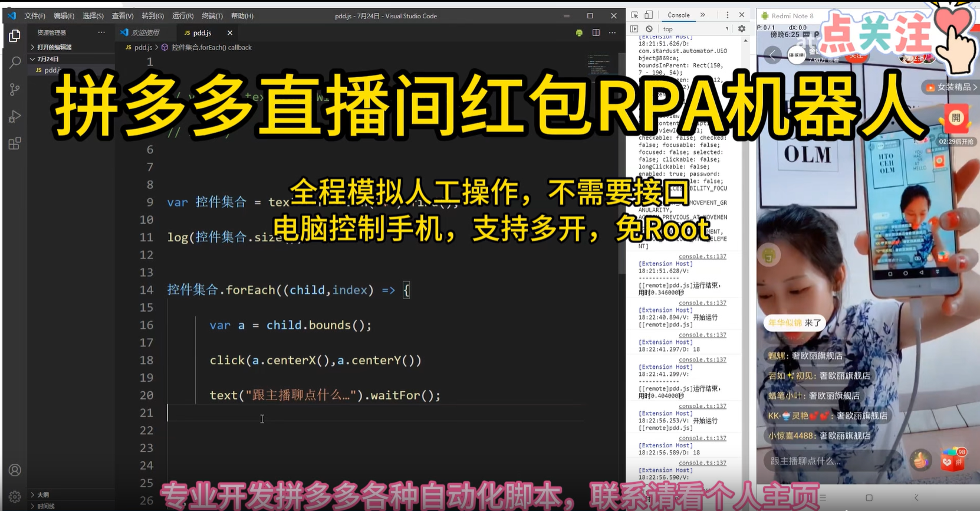Expand the 打开的编辑器 section
The width and height of the screenshot is (980, 511).
pos(54,47)
